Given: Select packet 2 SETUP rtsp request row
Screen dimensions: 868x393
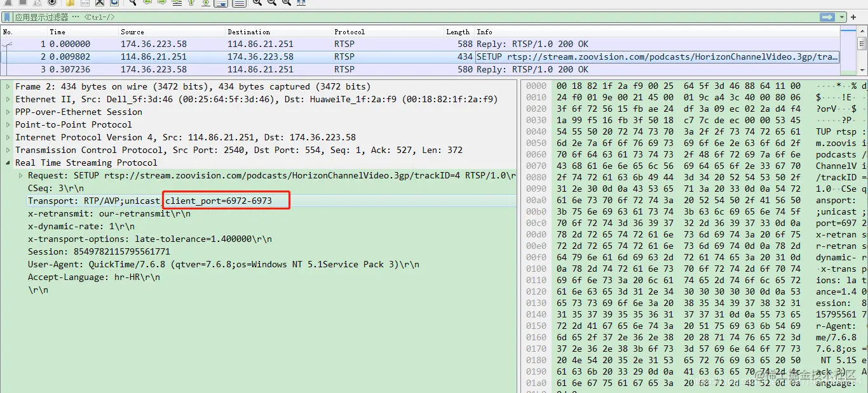Looking at the screenshot, I should click(x=421, y=57).
